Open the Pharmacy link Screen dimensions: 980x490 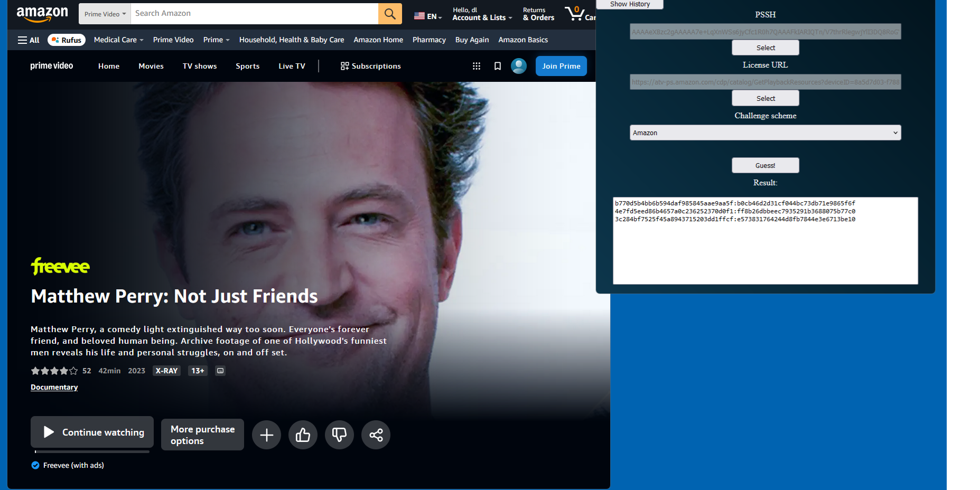[429, 40]
